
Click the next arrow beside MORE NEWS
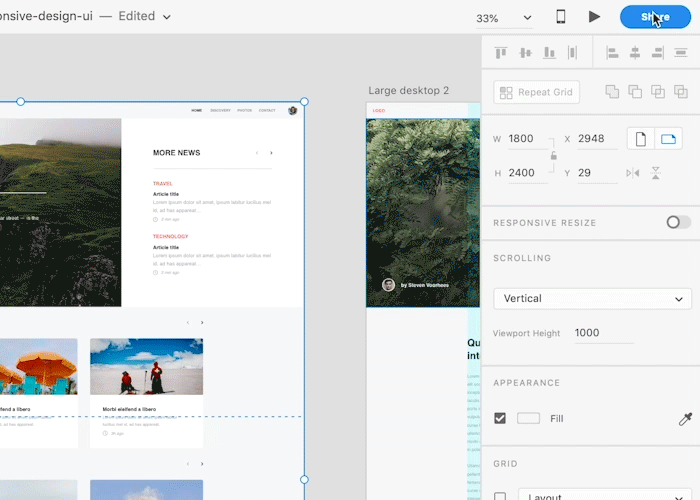tap(271, 153)
